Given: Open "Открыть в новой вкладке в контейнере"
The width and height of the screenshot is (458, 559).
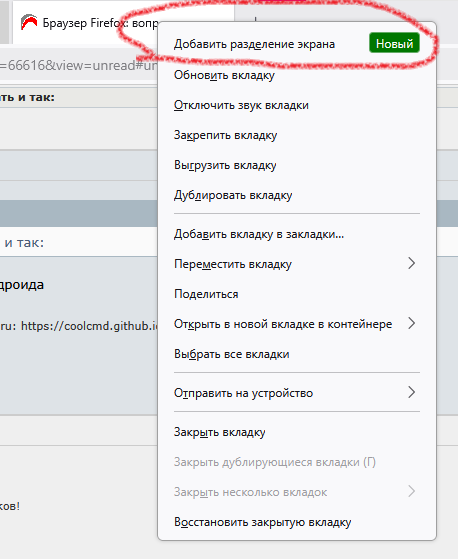Looking at the screenshot, I should pos(297,324).
